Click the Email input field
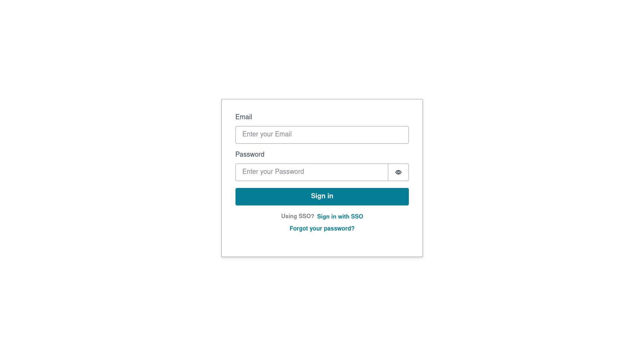 [x=322, y=135]
